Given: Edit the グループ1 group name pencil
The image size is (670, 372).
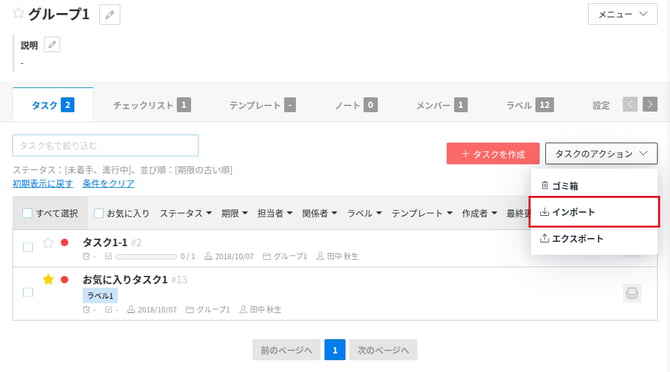Looking at the screenshot, I should (110, 15).
